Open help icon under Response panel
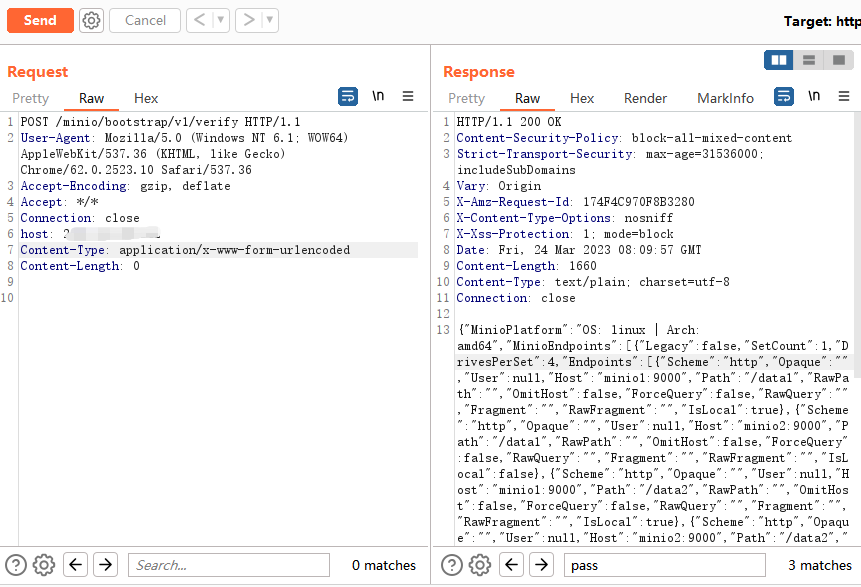 [x=452, y=565]
